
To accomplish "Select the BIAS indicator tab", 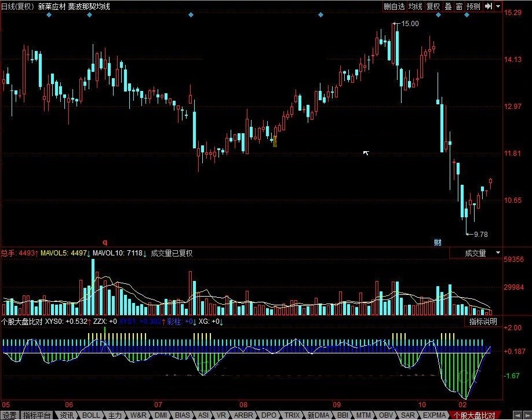I will [182, 415].
